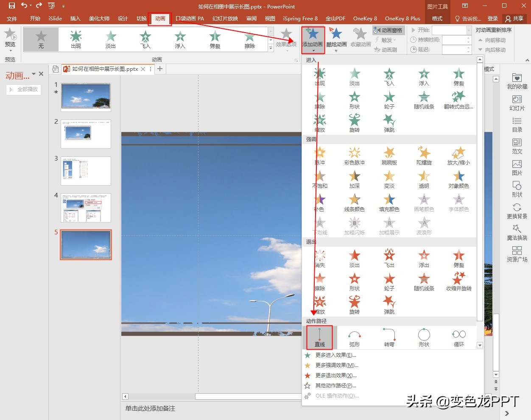Open 我的收藏 in right sidebar

click(517, 81)
